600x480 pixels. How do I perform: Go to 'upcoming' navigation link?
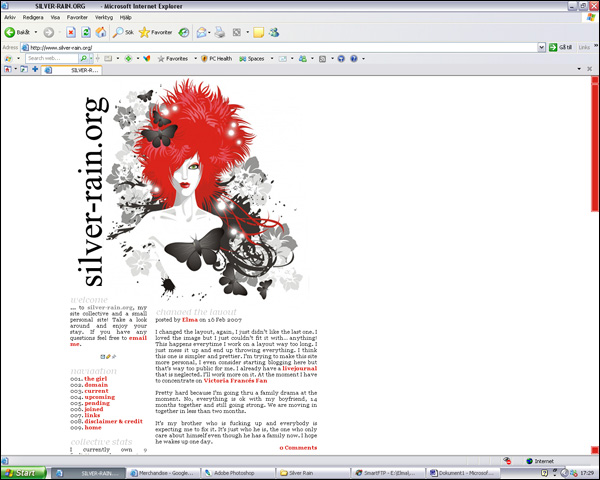(99, 397)
